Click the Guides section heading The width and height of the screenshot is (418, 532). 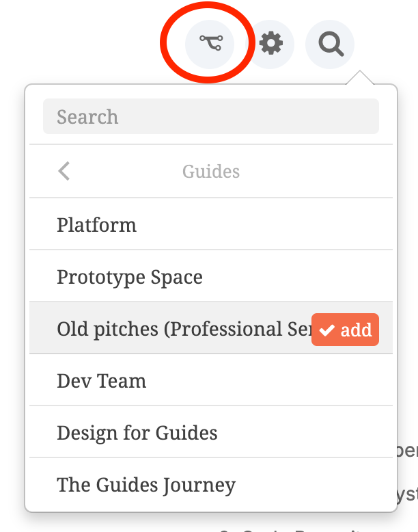click(211, 171)
